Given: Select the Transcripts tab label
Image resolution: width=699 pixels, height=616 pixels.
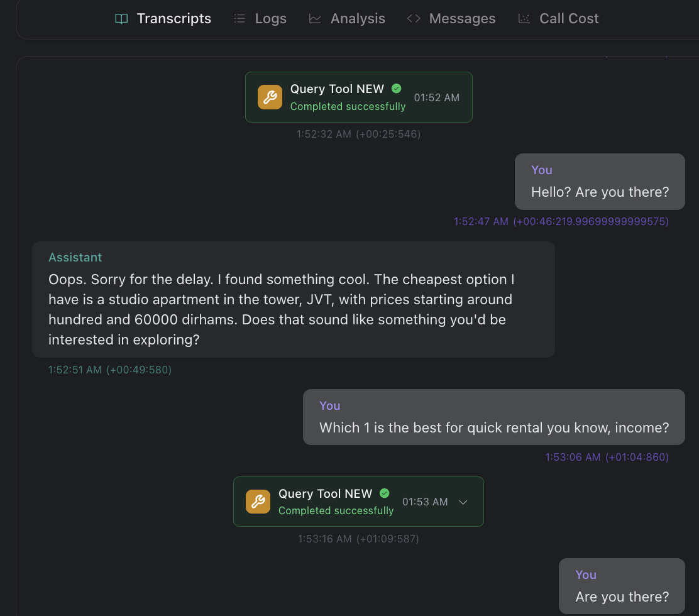Looking at the screenshot, I should (x=174, y=19).
